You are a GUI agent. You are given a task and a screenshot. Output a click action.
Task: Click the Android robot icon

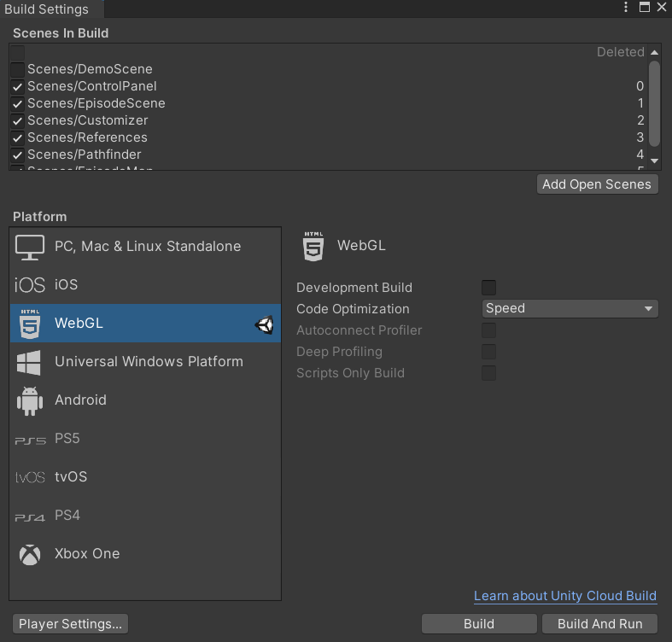click(30, 401)
